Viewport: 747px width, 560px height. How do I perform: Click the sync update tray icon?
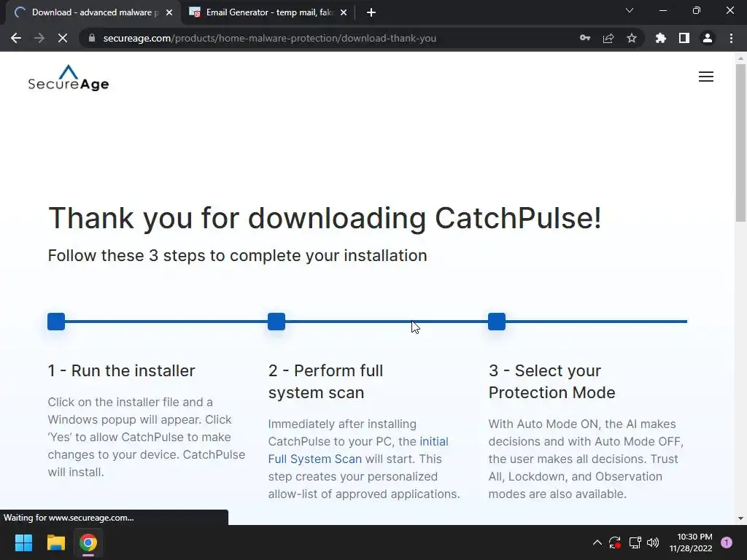point(614,542)
